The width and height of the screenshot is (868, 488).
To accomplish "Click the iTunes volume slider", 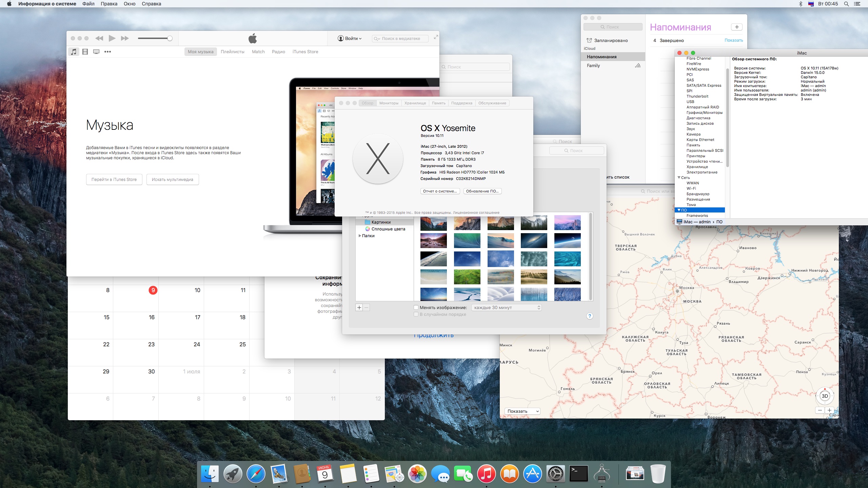I will (x=155, y=38).
